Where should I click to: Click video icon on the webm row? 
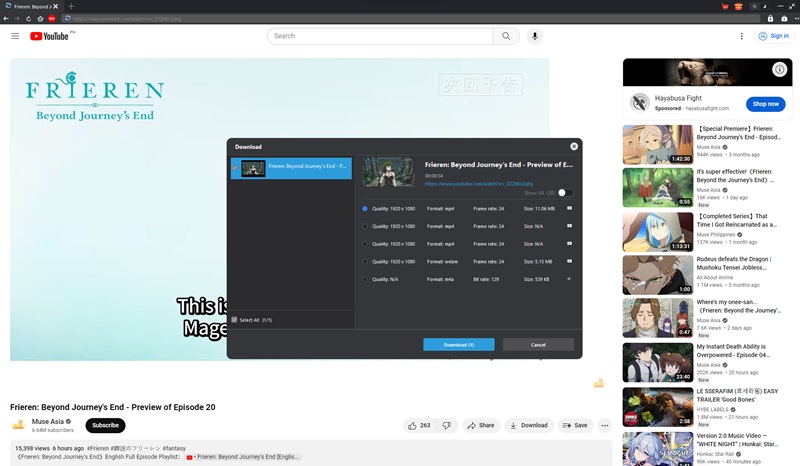click(x=569, y=261)
